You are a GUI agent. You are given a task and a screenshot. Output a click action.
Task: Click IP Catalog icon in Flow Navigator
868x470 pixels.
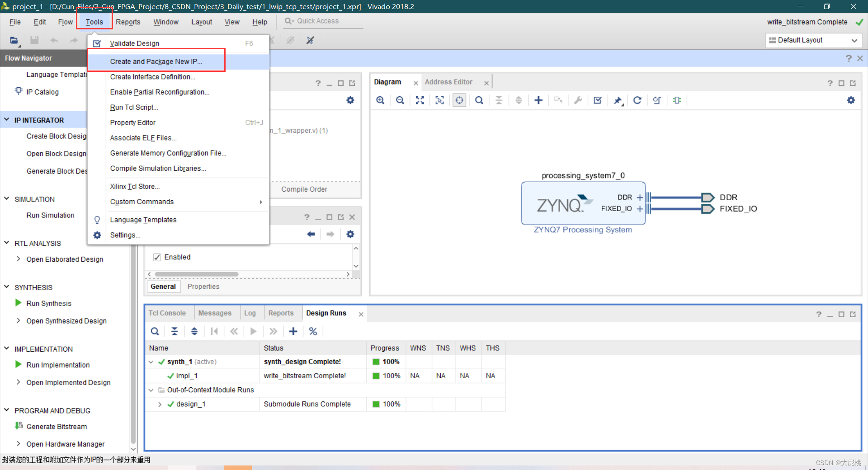tap(19, 91)
